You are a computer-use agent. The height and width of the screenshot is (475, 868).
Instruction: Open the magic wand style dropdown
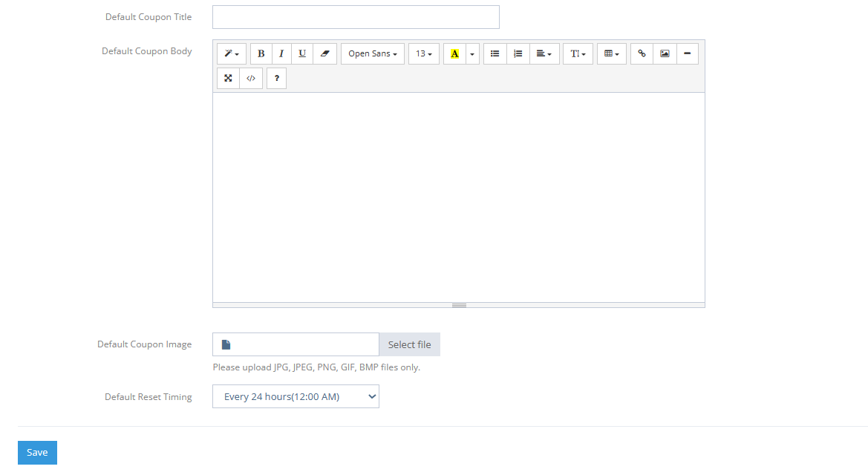click(232, 53)
